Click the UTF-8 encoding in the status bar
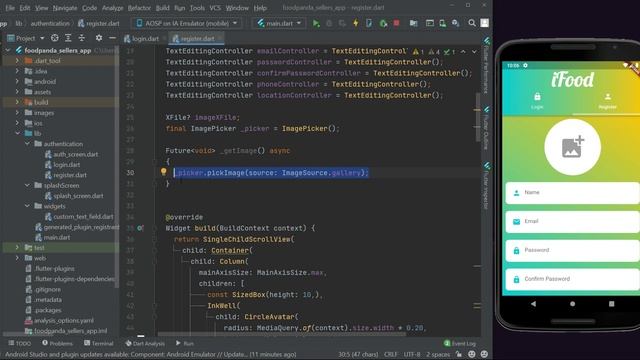The height and width of the screenshot is (360, 640). (x=412, y=354)
